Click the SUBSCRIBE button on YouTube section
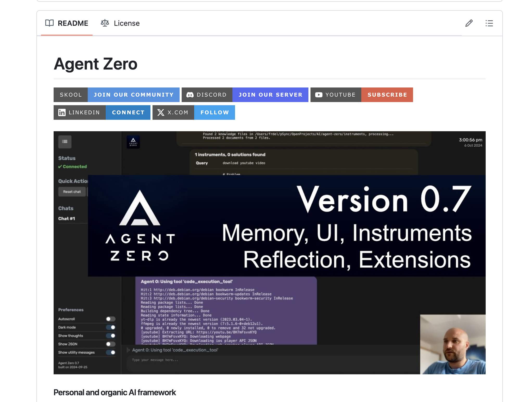The image size is (532, 402). pos(387,95)
